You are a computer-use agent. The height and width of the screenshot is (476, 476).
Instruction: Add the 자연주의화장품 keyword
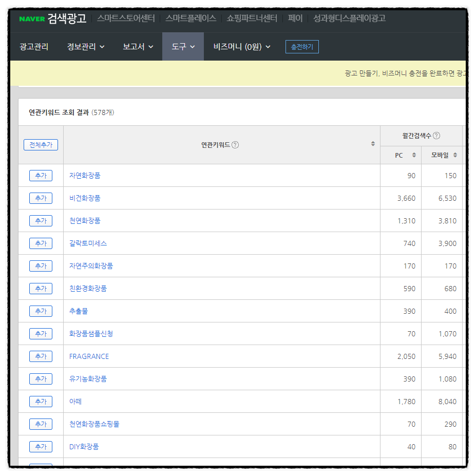click(41, 266)
